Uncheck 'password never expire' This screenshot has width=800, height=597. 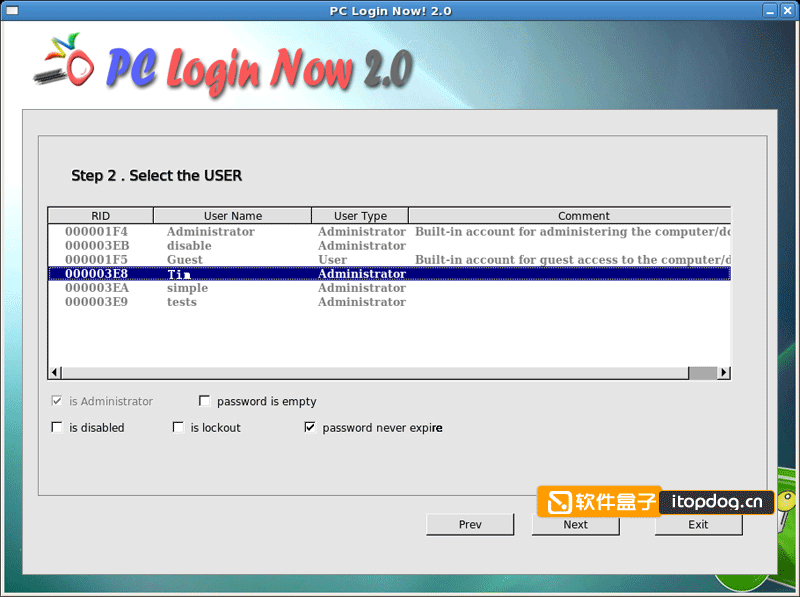point(310,427)
